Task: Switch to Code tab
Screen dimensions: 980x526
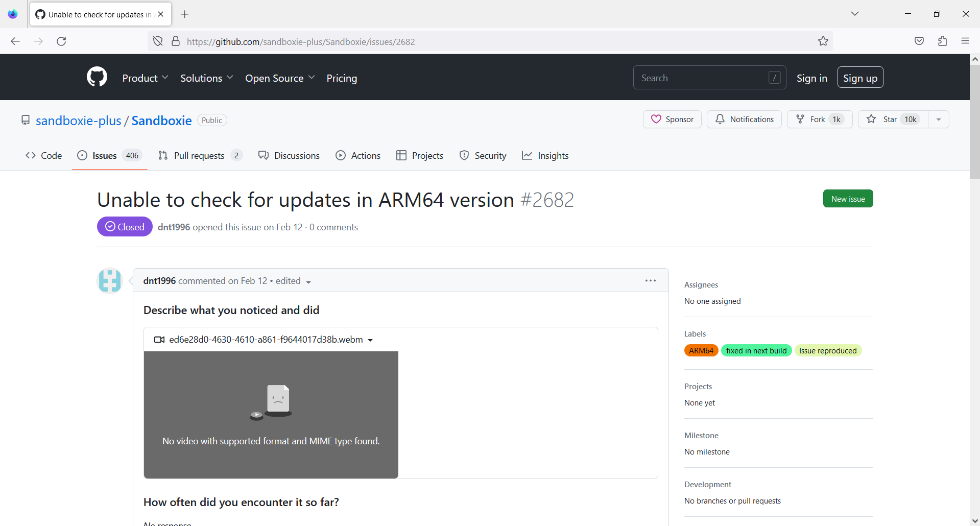Action: tap(43, 156)
